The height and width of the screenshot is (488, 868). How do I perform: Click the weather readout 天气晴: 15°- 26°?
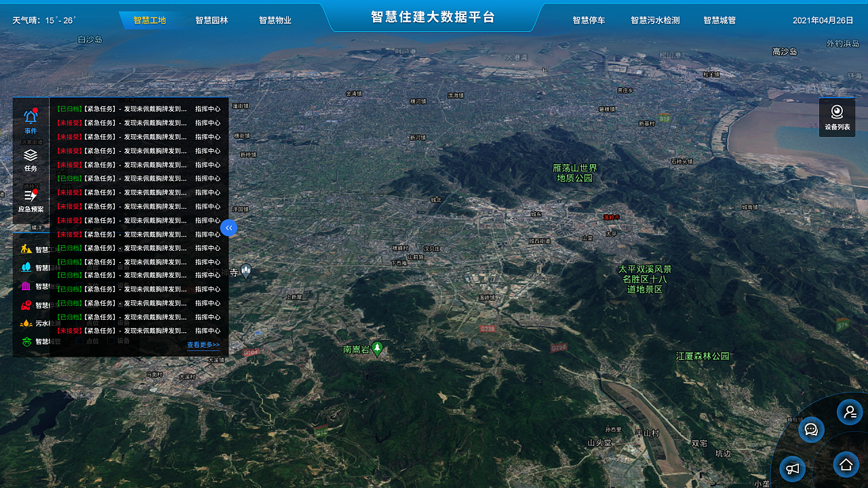pos(44,20)
